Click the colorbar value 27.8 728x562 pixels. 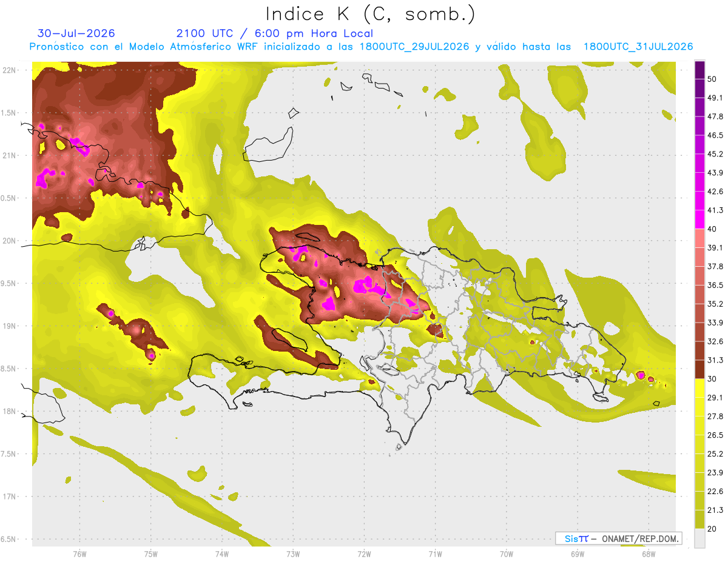click(x=715, y=416)
